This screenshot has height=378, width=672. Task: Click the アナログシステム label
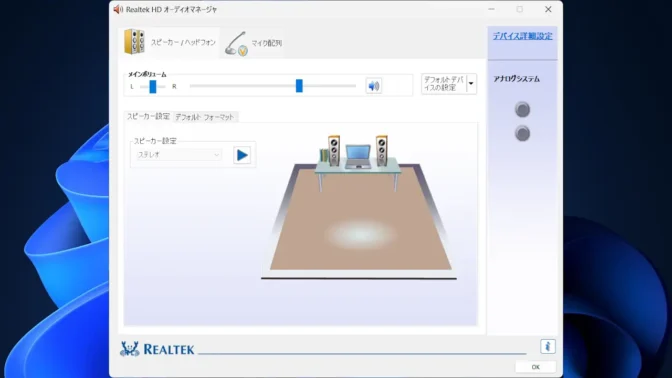(516, 79)
